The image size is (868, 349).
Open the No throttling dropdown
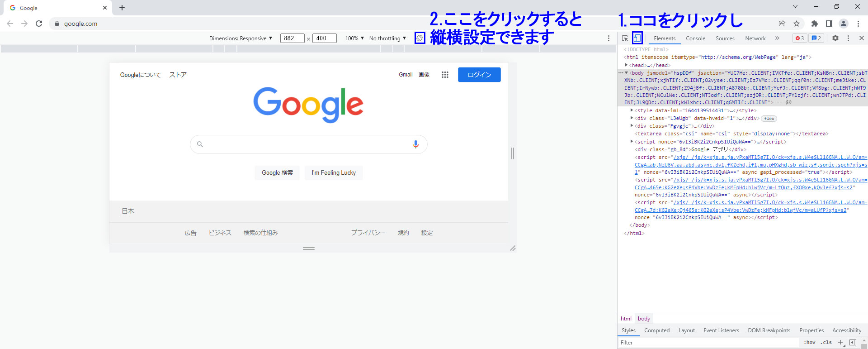pos(387,38)
